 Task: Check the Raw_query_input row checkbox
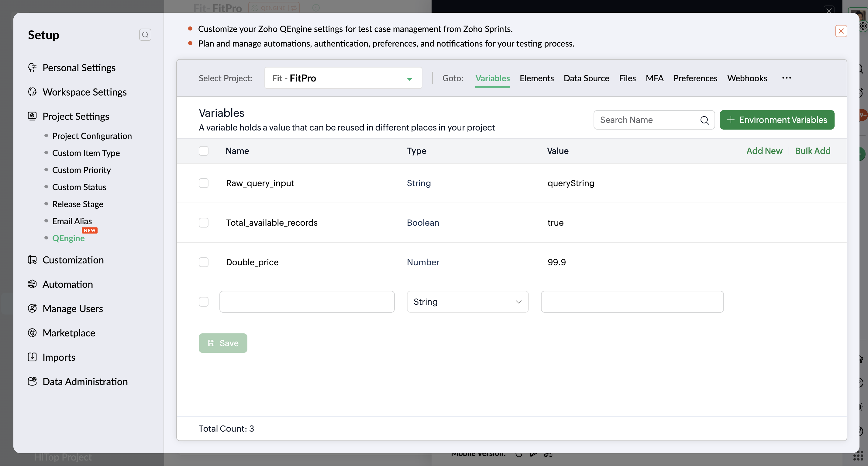pos(204,183)
